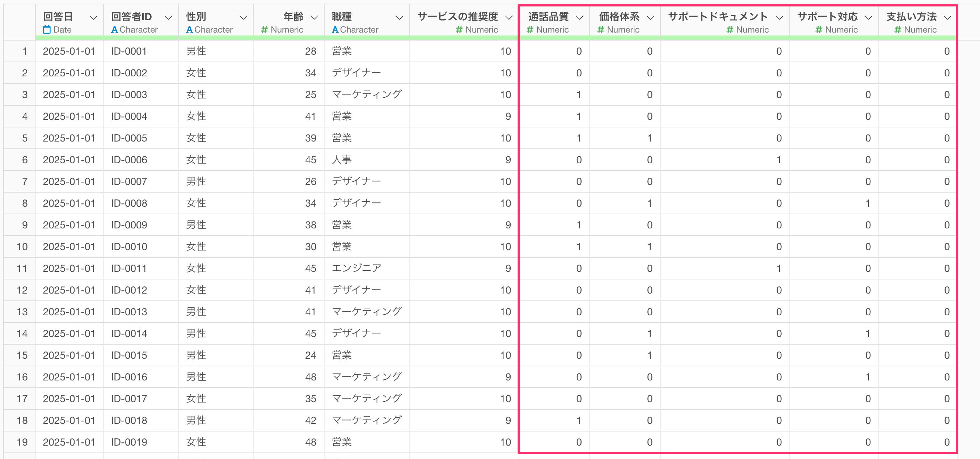Click the Character type icon under 性別
This screenshot has height=459, width=980.
(x=189, y=30)
